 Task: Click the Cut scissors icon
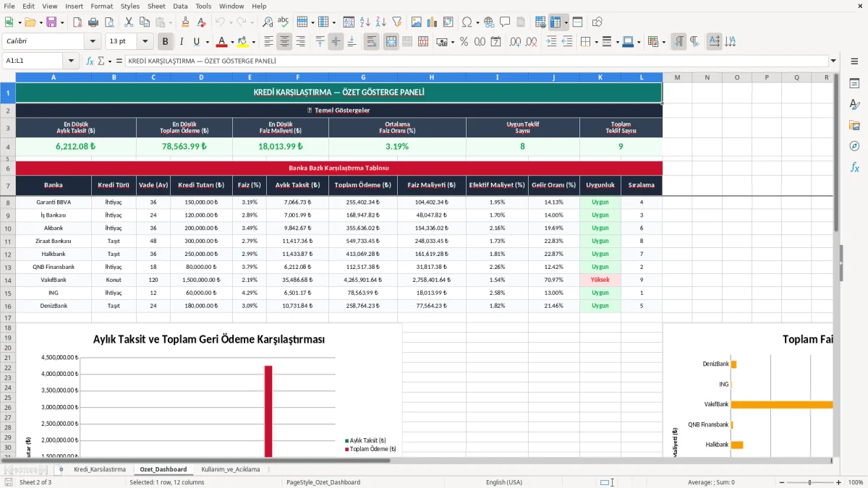[x=128, y=22]
